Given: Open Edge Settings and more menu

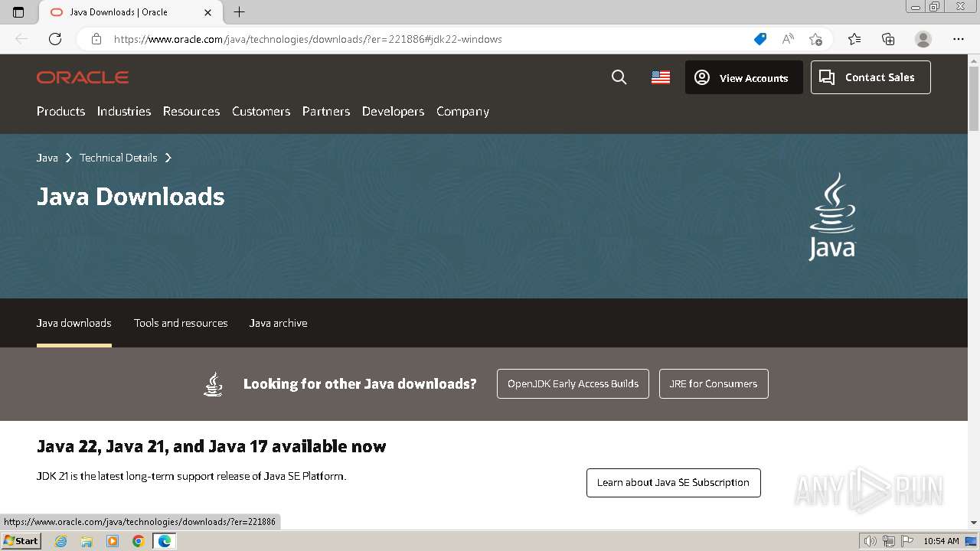Looking at the screenshot, I should [959, 39].
